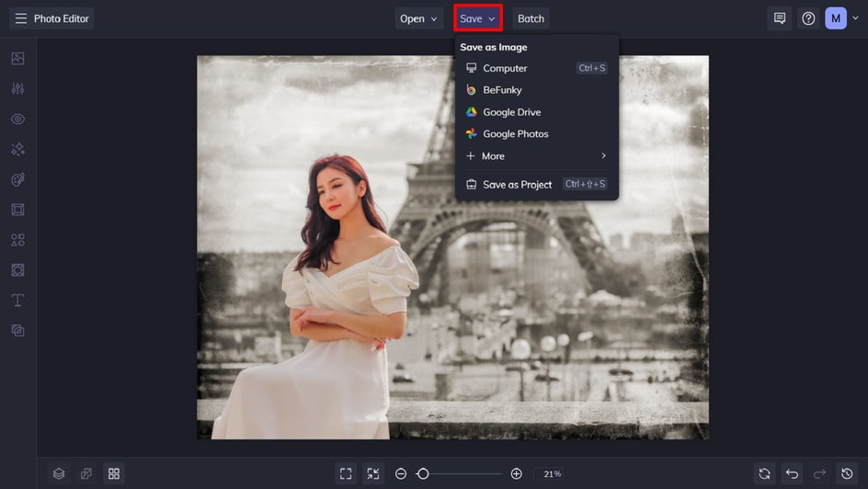Open the grid view icon
The image size is (868, 489).
[x=114, y=473]
